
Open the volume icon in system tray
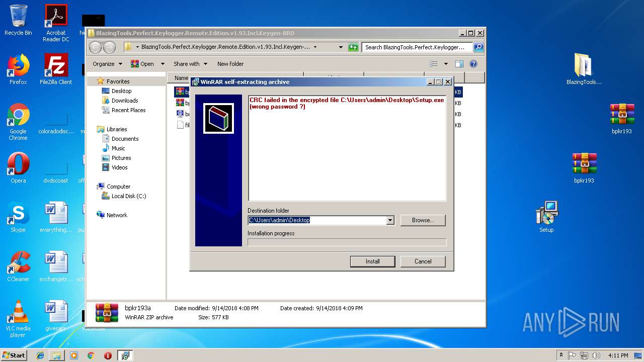point(596,355)
